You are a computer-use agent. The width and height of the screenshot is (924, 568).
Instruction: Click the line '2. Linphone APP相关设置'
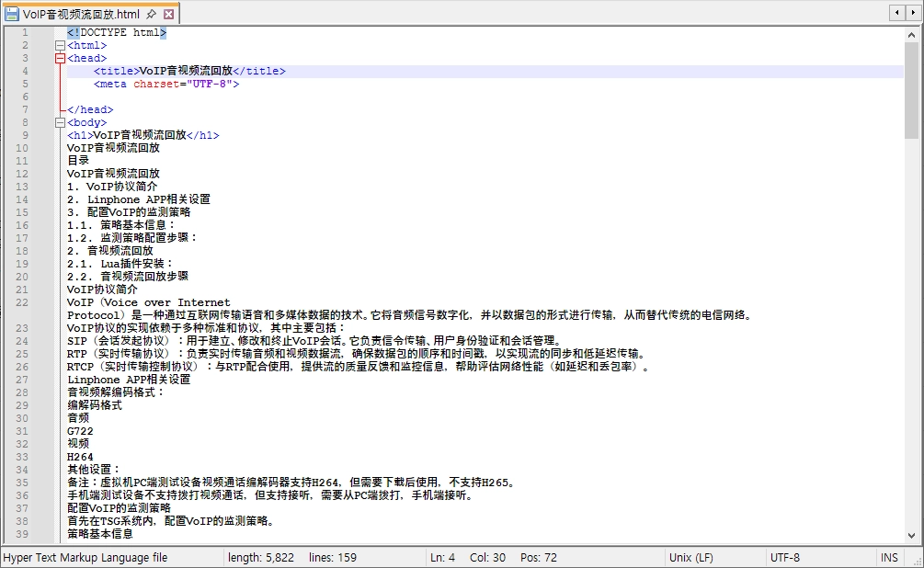tap(139, 199)
